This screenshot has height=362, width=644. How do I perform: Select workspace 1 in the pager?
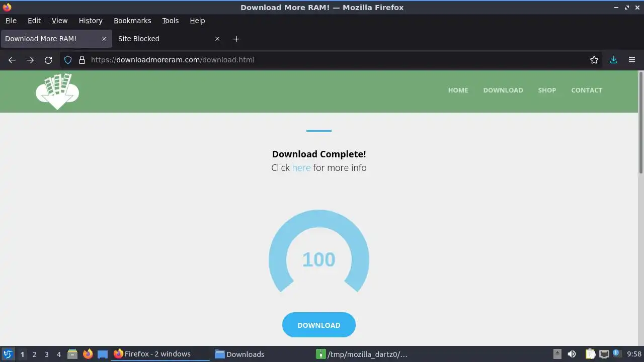tap(22, 354)
